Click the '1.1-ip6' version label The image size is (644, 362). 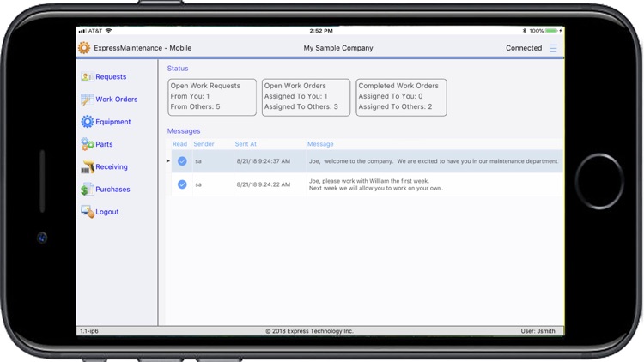[89, 331]
